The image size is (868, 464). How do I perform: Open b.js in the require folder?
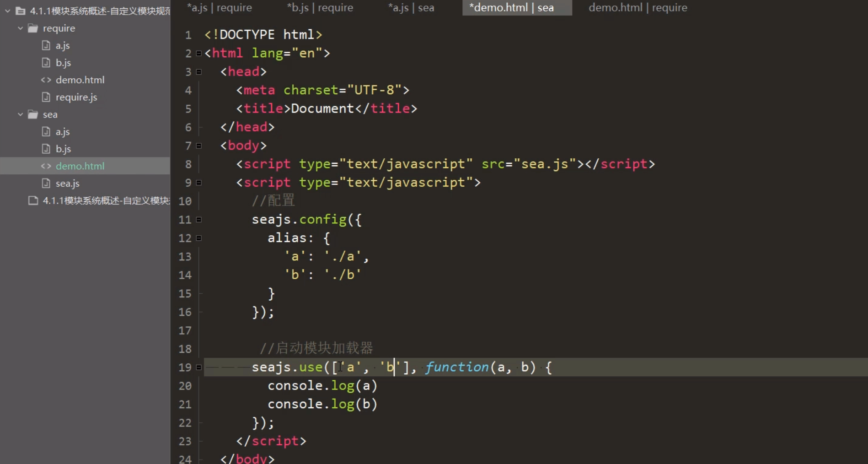63,63
